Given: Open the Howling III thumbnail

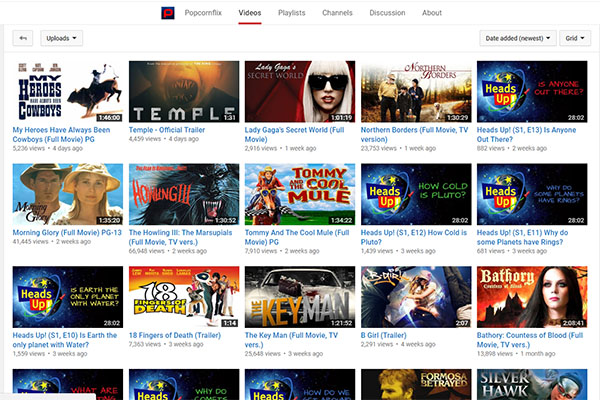Looking at the screenshot, I should coord(184,194).
